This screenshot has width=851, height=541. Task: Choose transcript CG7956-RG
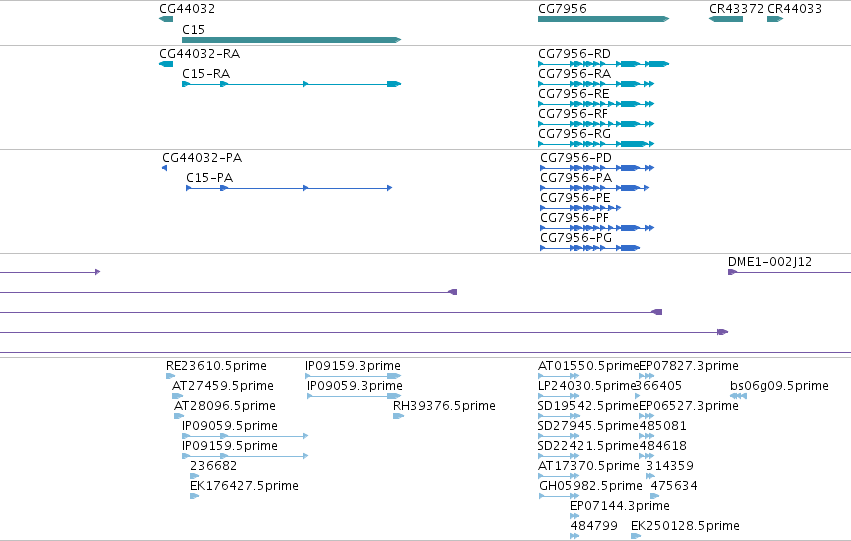point(596,144)
